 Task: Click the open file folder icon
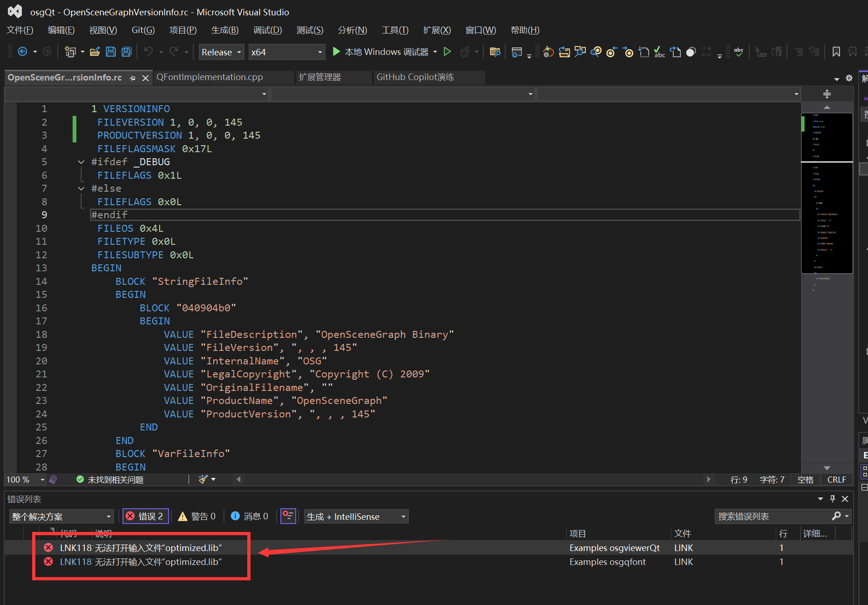tap(95, 52)
